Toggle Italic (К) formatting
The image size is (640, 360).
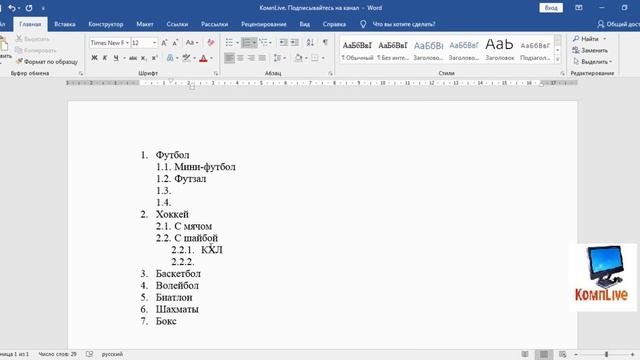coord(105,58)
